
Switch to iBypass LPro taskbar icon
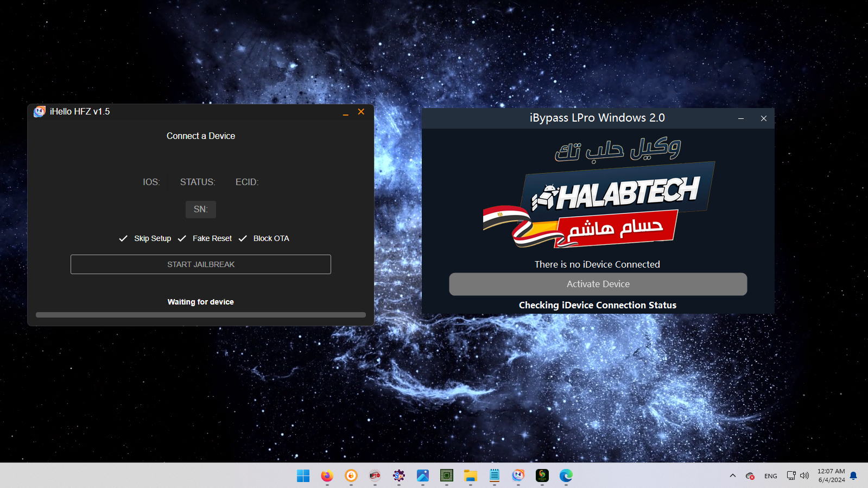coord(542,476)
